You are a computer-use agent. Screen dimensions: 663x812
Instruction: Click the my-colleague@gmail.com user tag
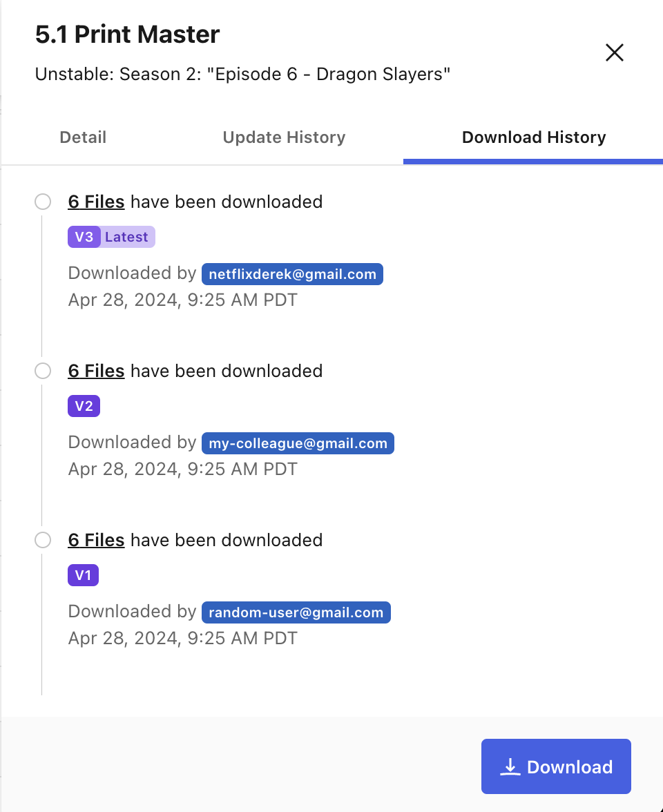click(x=298, y=443)
